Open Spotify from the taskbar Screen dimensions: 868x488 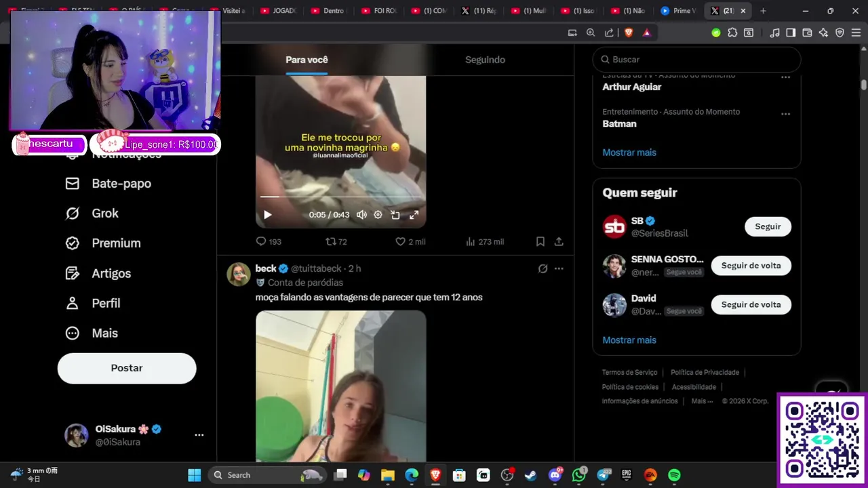674,475
